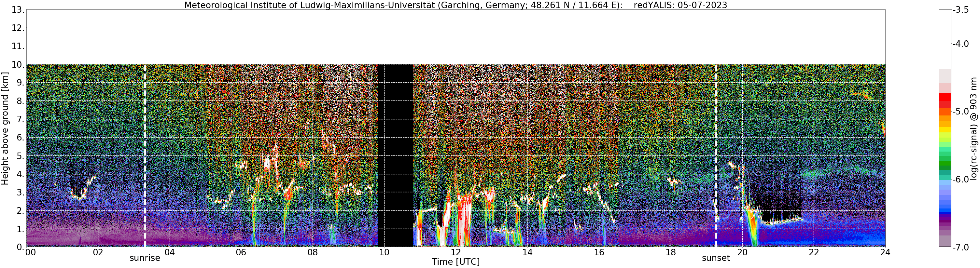The image size is (980, 268).
Task: Click the 'Height above ground [km]' axis label
Action: point(5,128)
